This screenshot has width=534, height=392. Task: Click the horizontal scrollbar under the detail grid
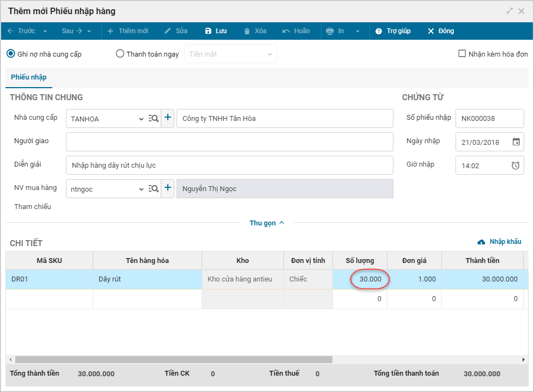(x=173, y=359)
